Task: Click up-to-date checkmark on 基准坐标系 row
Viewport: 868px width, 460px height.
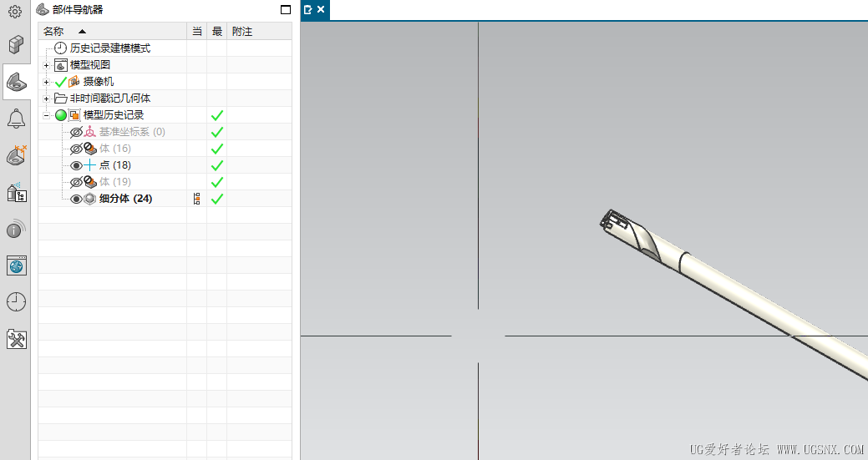Action: [x=217, y=132]
